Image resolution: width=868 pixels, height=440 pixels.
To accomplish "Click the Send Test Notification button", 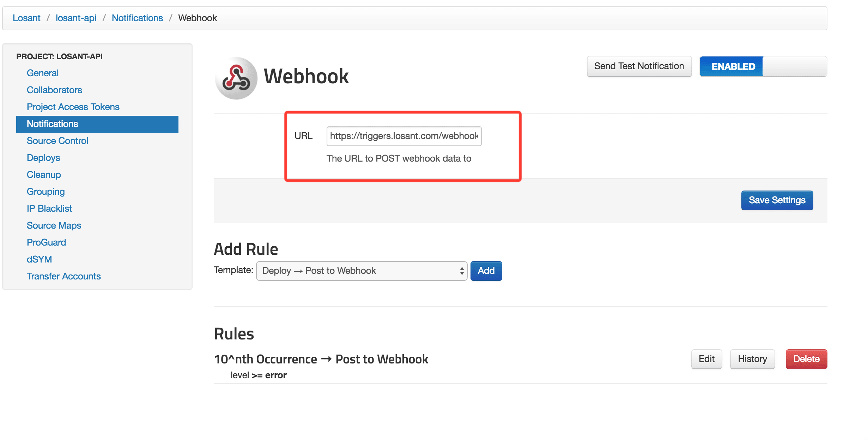I will coord(639,66).
